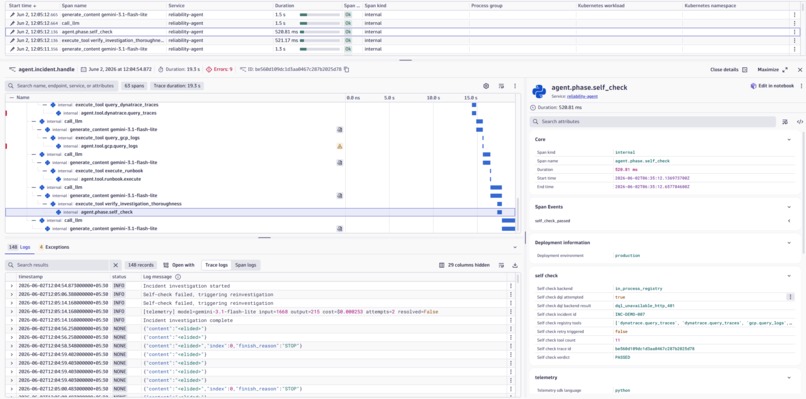Download logs with the download icon
The image size is (806, 399).
tap(515, 265)
